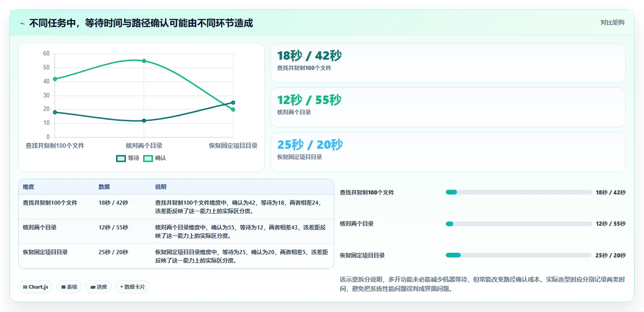This screenshot has height=312, width=644.
Task: Open the 对比矩阵 label in the header
Action: [612, 22]
